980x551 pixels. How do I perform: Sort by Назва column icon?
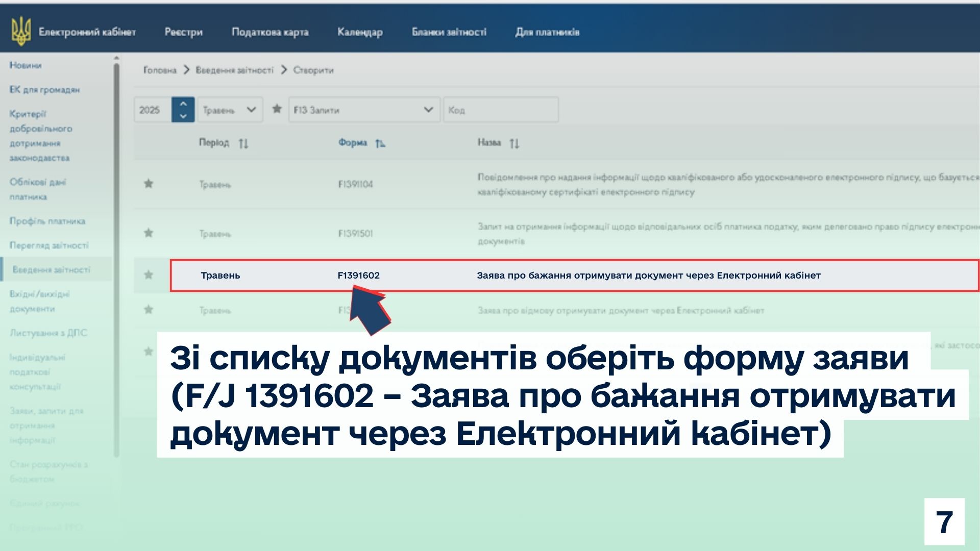pos(514,143)
